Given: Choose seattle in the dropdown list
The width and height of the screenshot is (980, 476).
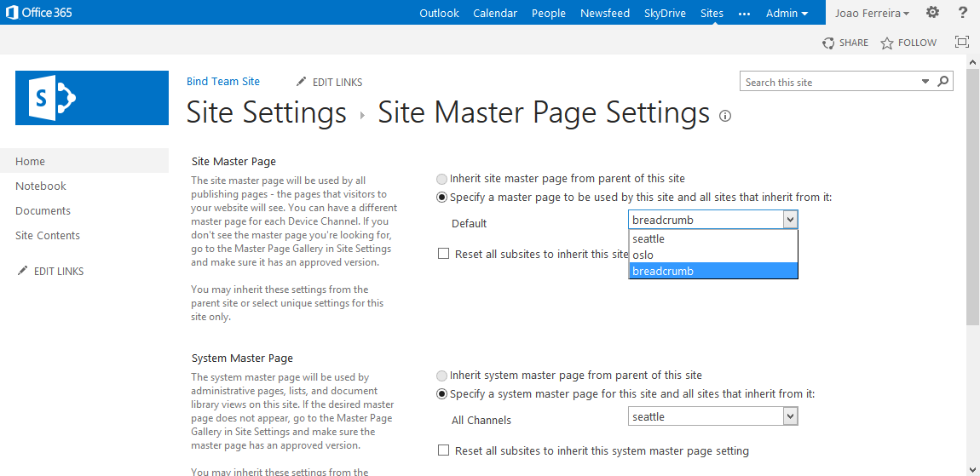Looking at the screenshot, I should [x=713, y=238].
